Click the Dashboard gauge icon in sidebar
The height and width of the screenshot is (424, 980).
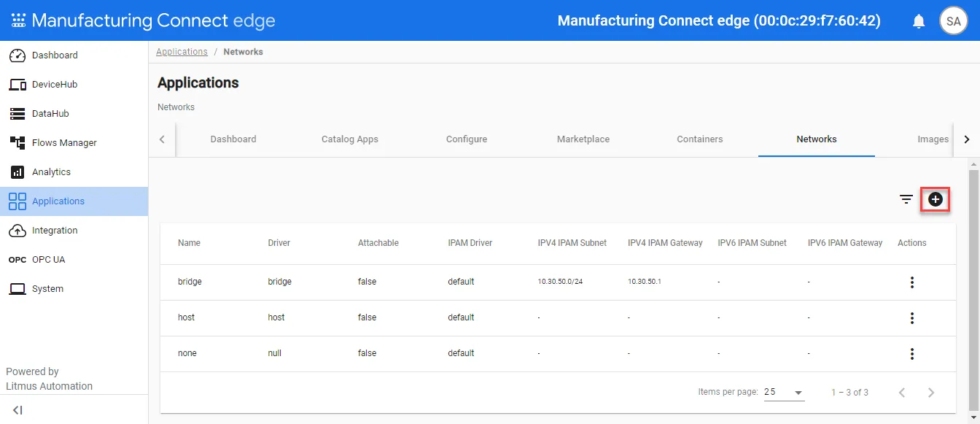pyautogui.click(x=17, y=55)
